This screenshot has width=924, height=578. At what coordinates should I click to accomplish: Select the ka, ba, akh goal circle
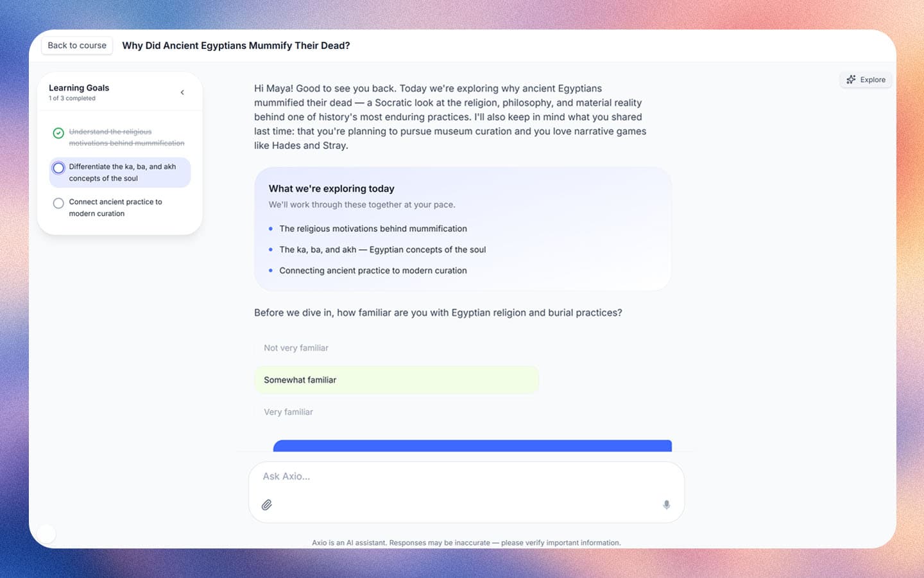point(58,168)
